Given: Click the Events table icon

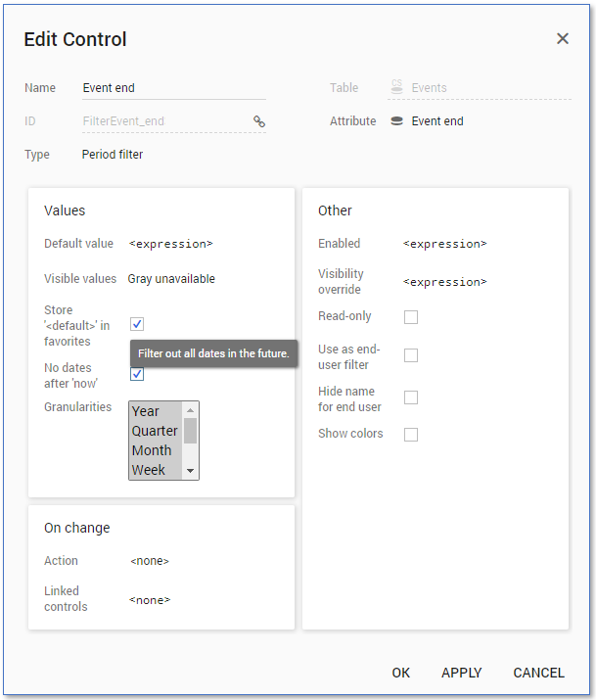Looking at the screenshot, I should (396, 86).
